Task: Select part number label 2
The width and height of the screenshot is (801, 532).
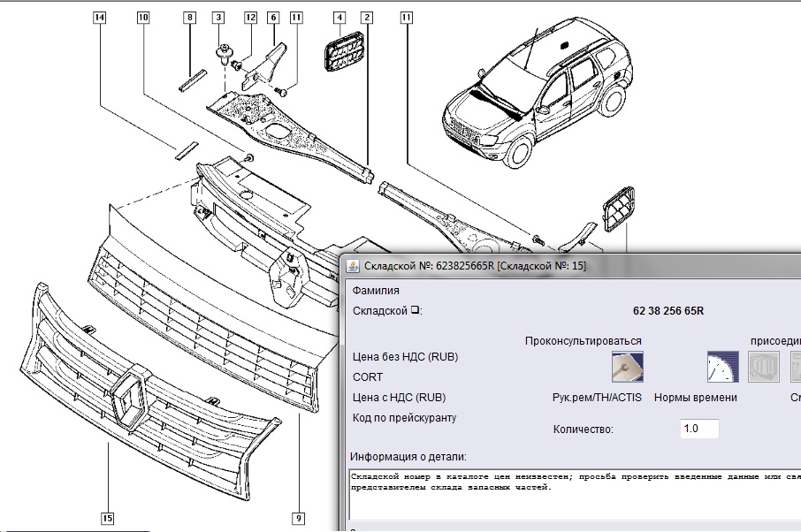Action: 366,17
